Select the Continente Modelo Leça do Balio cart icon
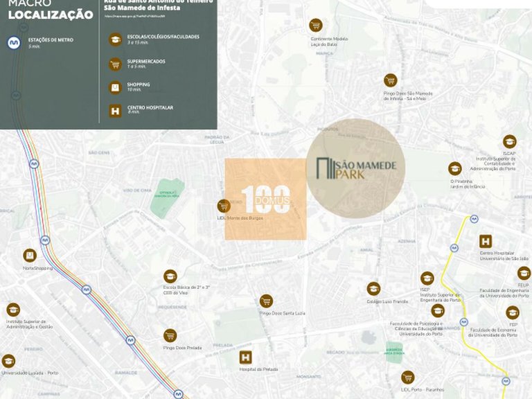The image size is (532, 399). pos(316,25)
